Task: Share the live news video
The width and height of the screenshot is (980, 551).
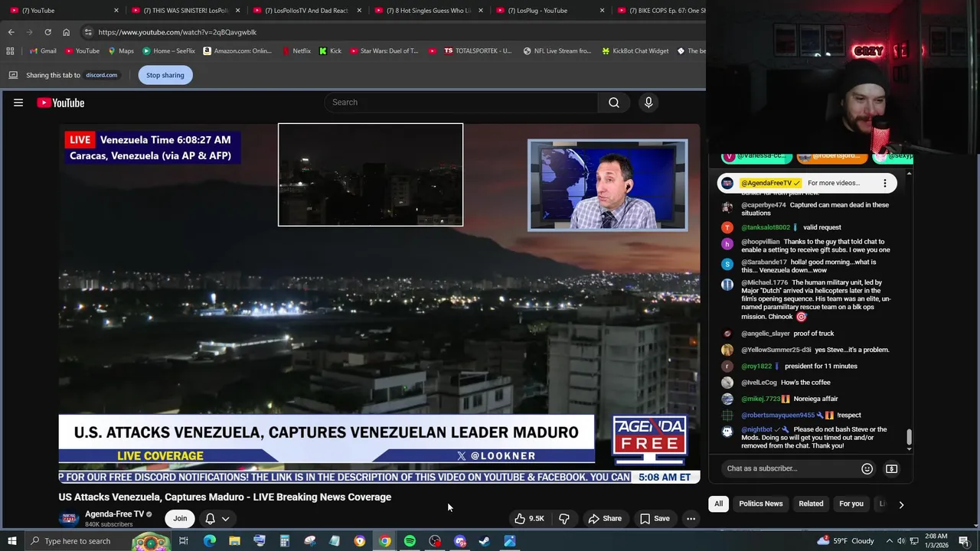Action: [605, 519]
